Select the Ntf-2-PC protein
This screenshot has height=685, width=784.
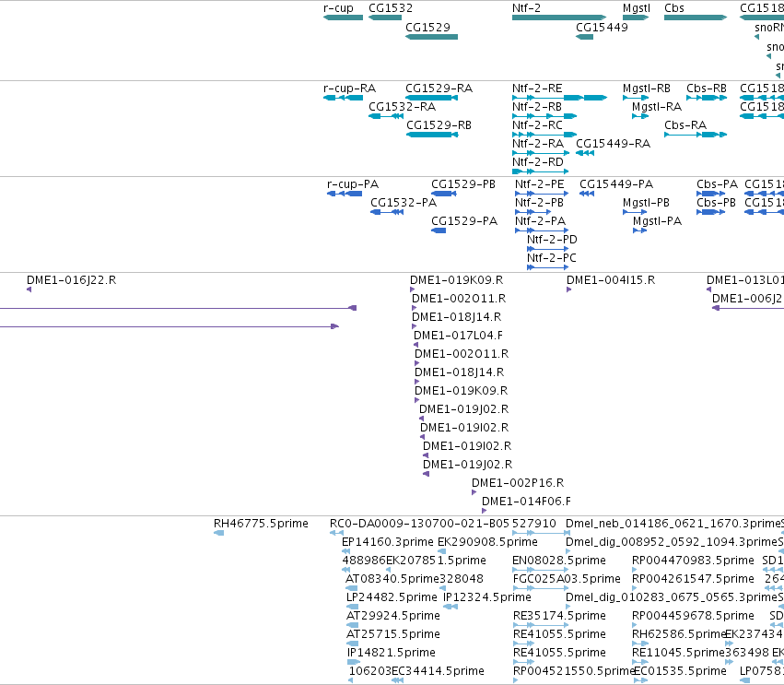(548, 267)
